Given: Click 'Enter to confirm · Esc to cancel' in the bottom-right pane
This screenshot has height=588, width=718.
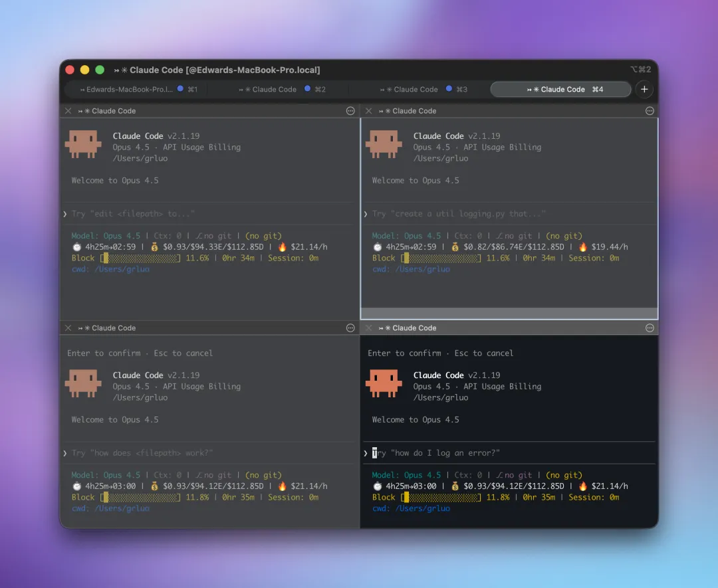Looking at the screenshot, I should click(x=441, y=353).
